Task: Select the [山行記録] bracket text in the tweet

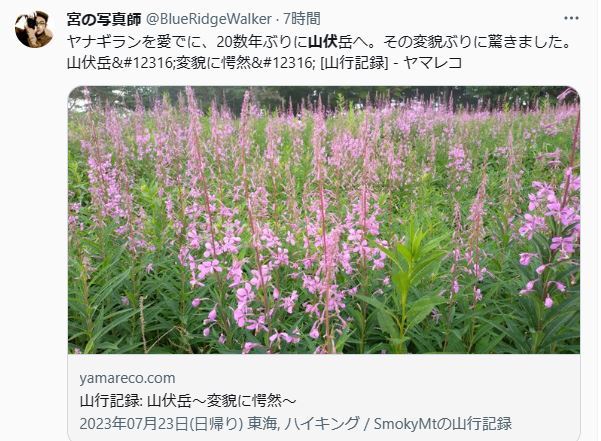Action: point(354,62)
